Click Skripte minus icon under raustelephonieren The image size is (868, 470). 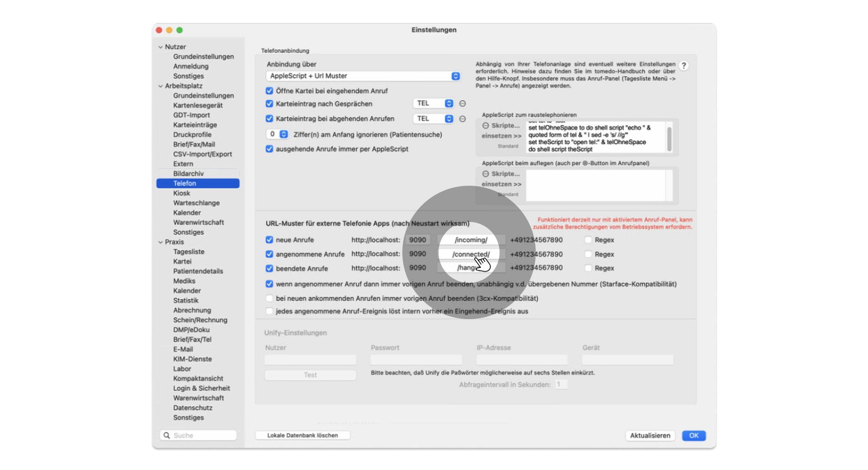[x=486, y=126]
